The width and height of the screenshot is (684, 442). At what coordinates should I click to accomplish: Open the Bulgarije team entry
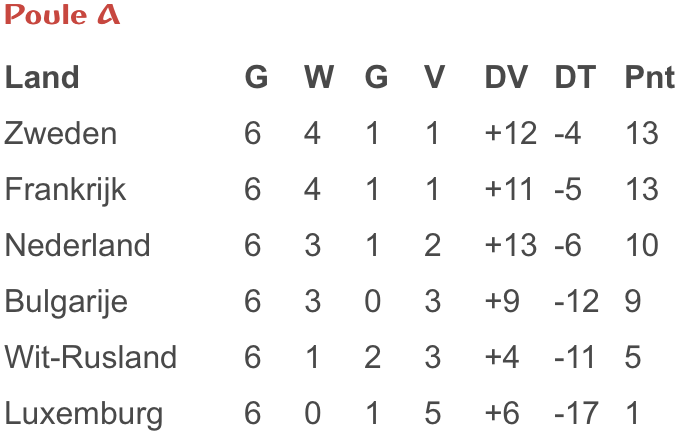[x=66, y=301]
